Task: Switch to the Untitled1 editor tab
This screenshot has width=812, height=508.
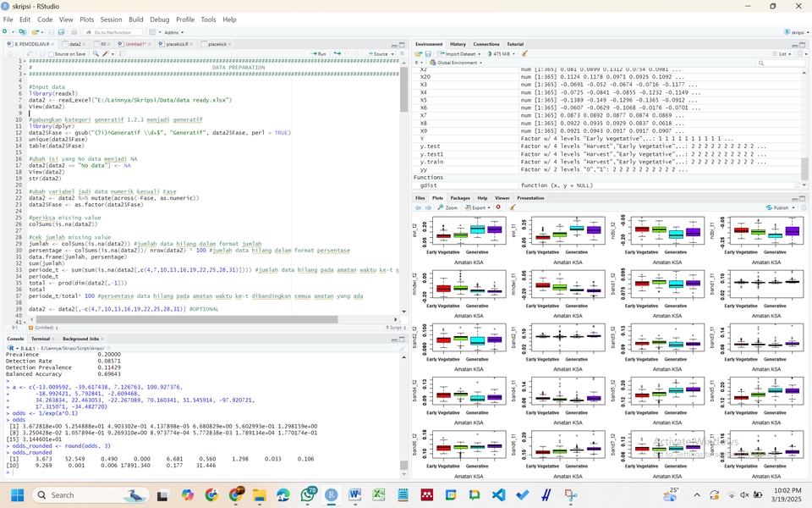Action: 135,44
